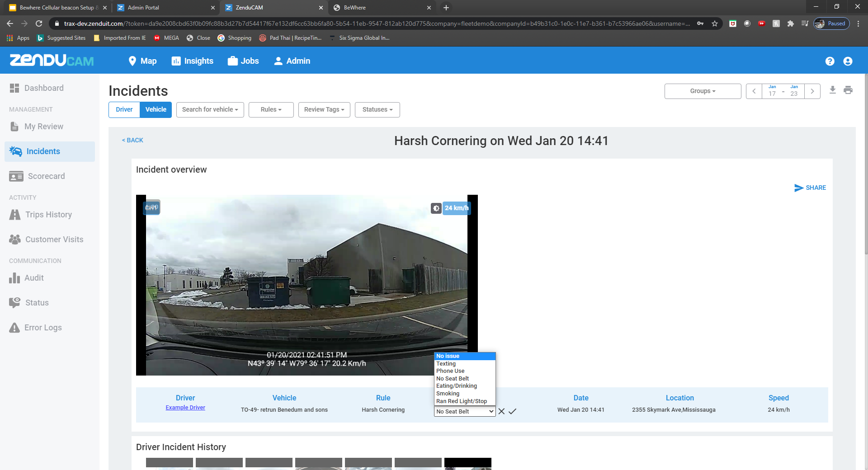868x470 pixels.
Task: Print the incidents page
Action: pos(848,90)
